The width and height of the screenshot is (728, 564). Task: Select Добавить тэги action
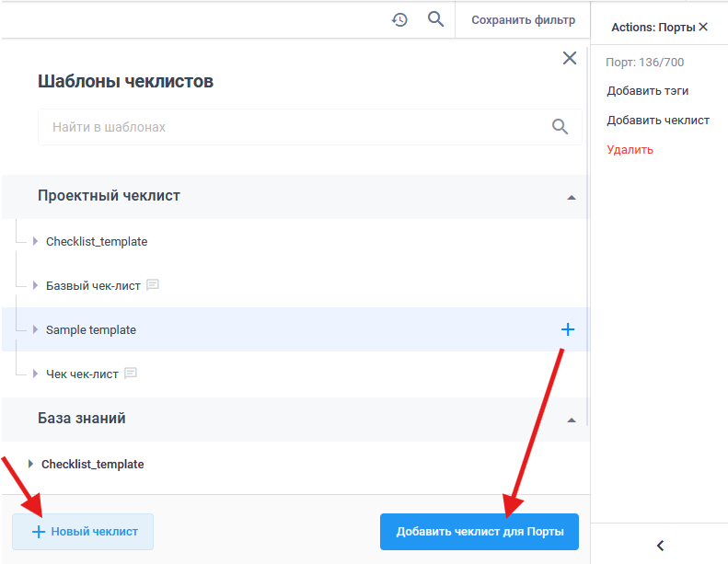click(x=647, y=91)
